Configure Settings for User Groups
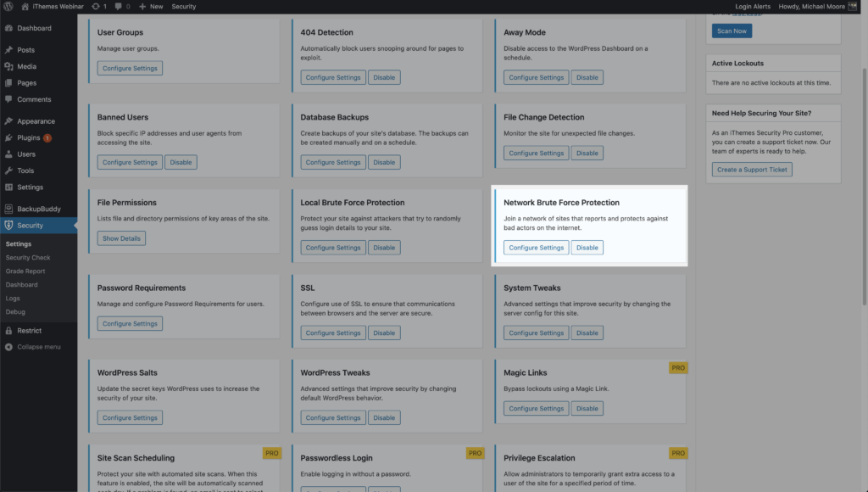 coord(130,68)
